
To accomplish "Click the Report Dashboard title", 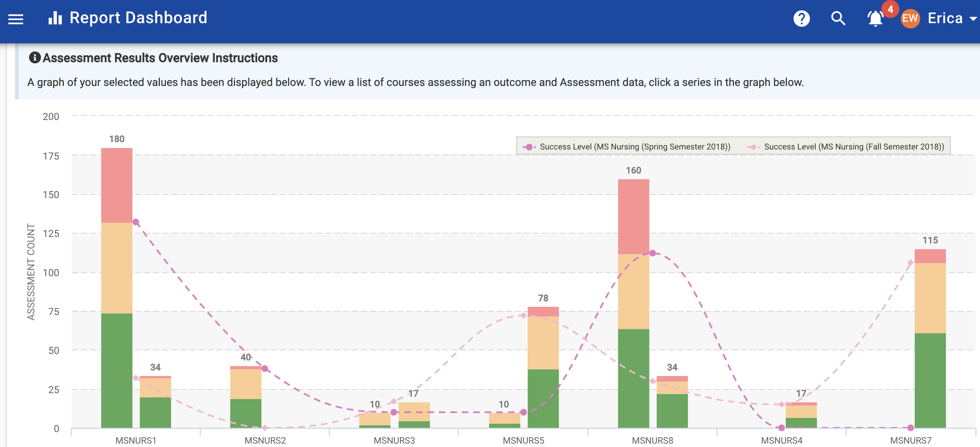I will (x=138, y=18).
